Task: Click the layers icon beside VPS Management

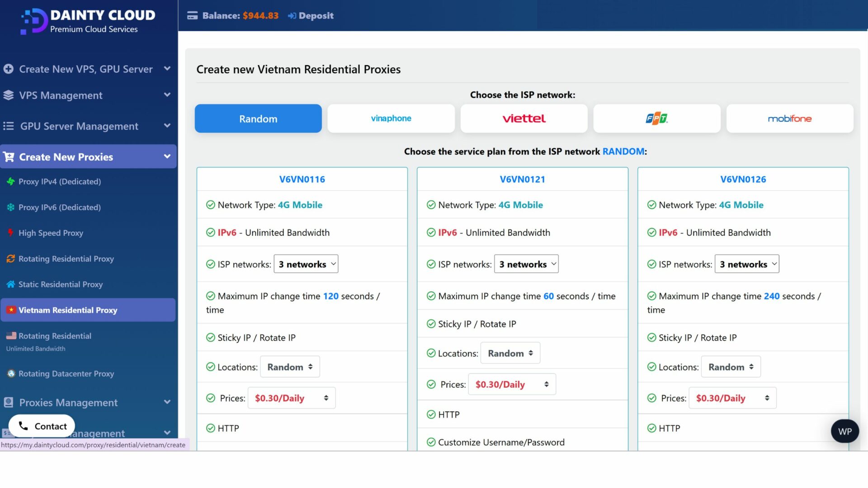Action: [x=8, y=95]
